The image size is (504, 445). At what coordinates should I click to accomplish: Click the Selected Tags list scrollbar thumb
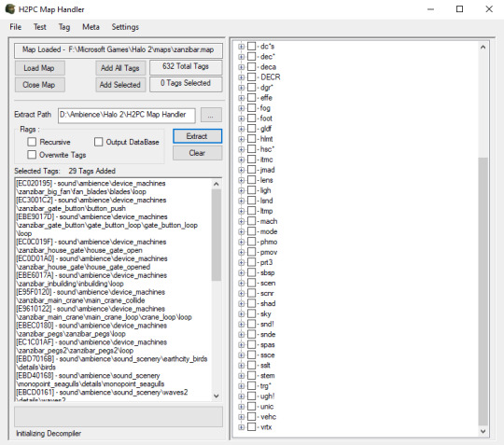pos(217,235)
